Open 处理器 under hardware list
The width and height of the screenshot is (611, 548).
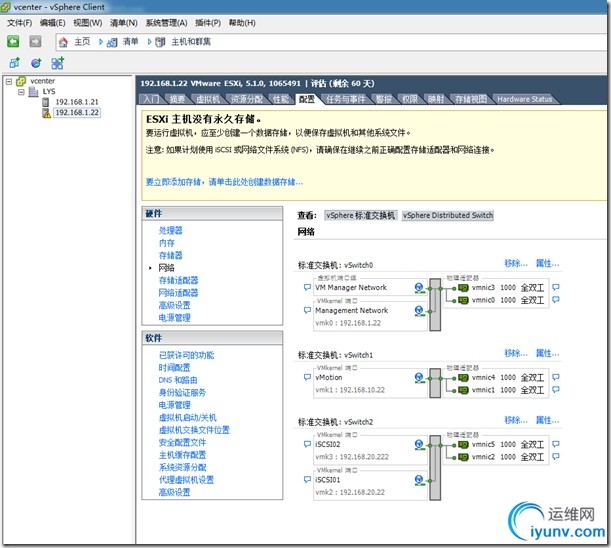coord(171,230)
